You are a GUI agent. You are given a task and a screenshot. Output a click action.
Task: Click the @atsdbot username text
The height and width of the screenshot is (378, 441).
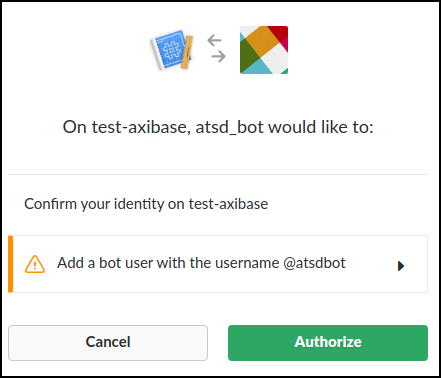314,263
